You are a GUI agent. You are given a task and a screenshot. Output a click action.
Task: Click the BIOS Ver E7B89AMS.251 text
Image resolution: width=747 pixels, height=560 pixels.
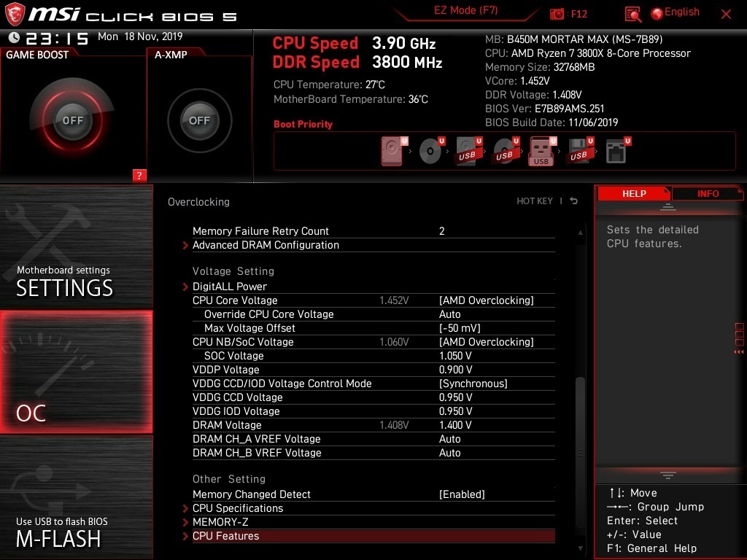click(544, 109)
